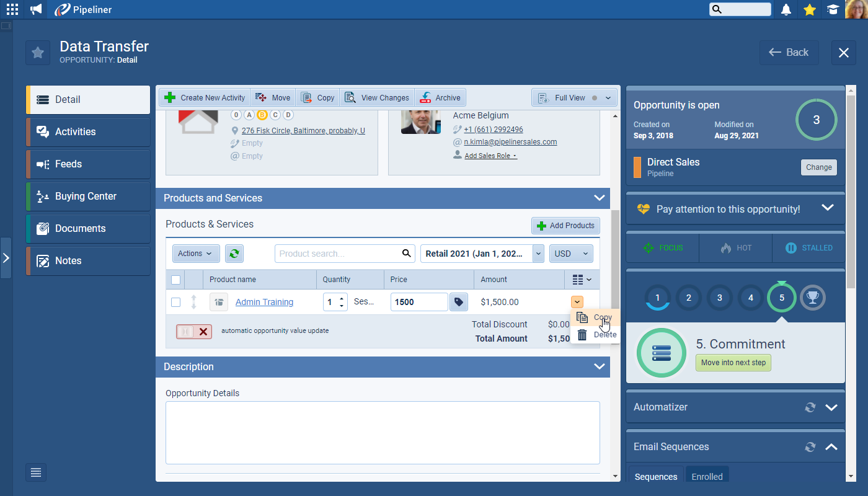The height and width of the screenshot is (496, 868).
Task: Click the announcements megaphone icon
Action: 36,9
